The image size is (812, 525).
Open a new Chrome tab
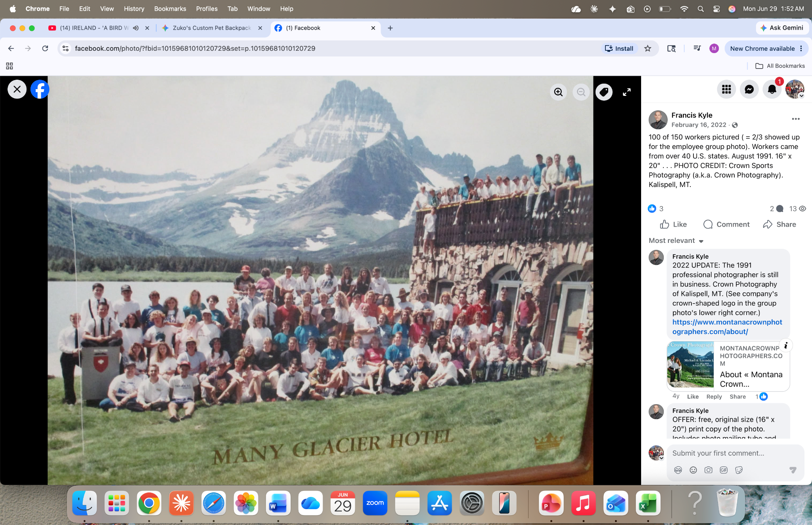[390, 28]
